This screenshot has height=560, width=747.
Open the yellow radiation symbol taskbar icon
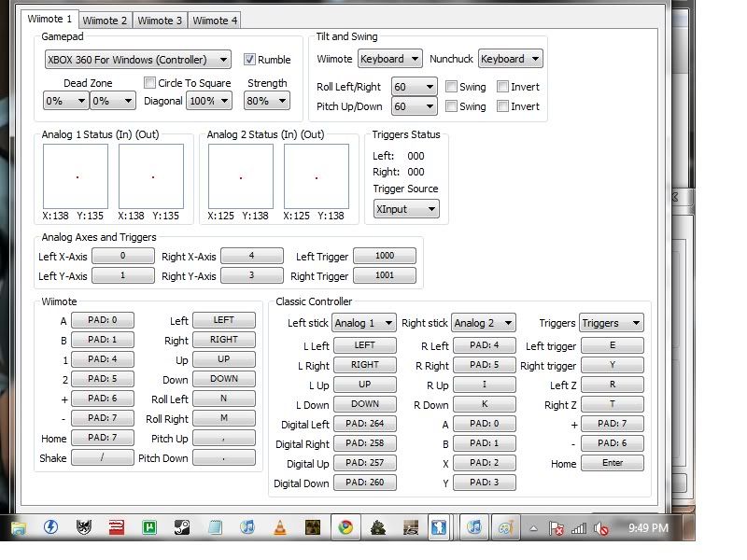(x=313, y=527)
